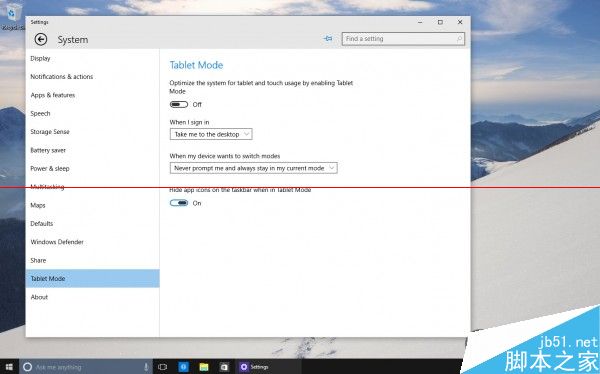Select the highlighted Tablet Mode item
Image resolution: width=600 pixels, height=374 pixels.
[x=93, y=278]
